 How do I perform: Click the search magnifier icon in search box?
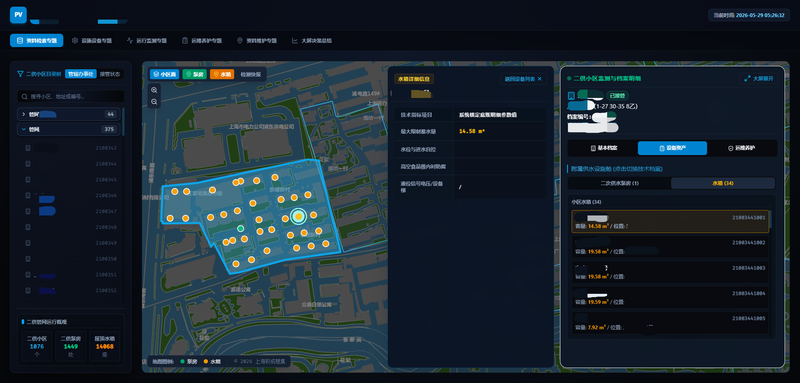[24, 96]
